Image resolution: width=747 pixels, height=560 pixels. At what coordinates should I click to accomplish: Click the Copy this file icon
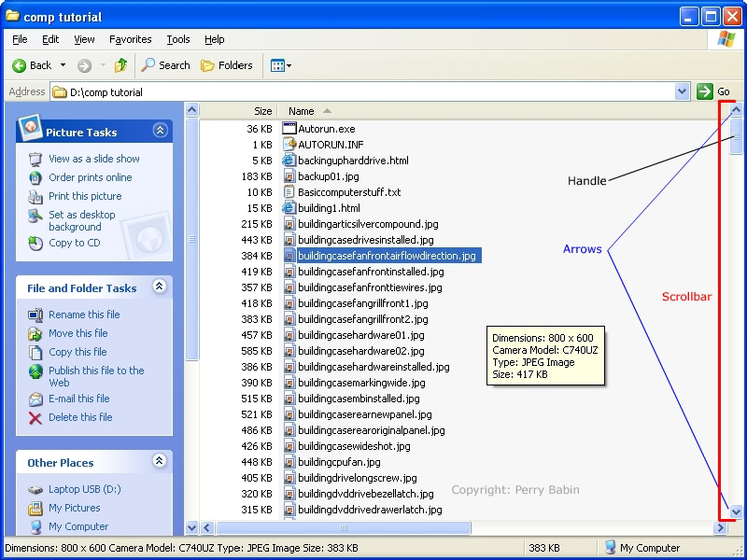click(x=35, y=353)
